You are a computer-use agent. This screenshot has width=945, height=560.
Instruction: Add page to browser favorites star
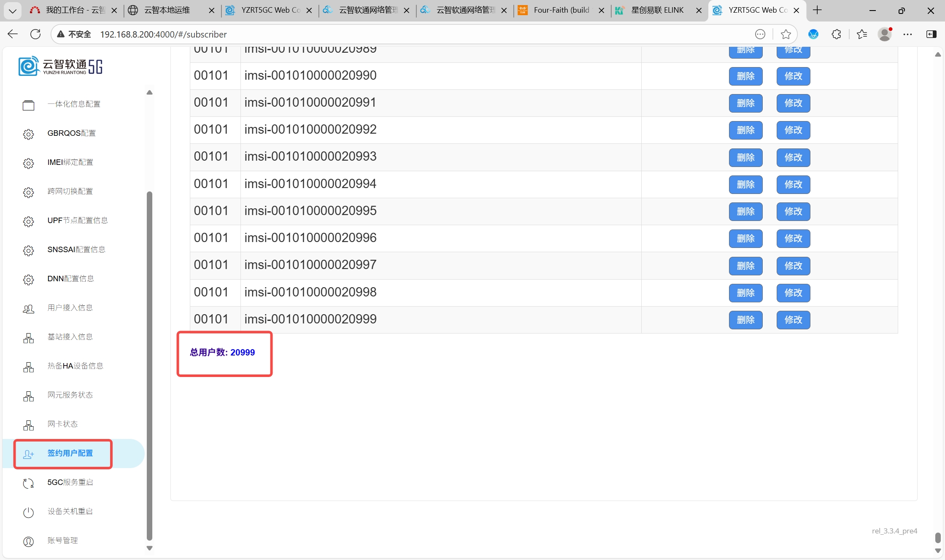(786, 34)
